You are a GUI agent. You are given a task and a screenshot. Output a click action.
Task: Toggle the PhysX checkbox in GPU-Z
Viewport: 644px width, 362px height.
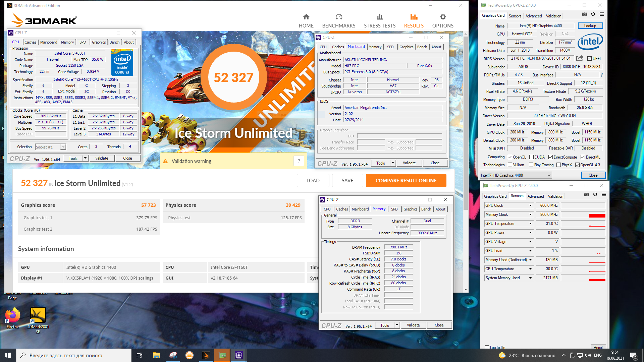(x=558, y=165)
